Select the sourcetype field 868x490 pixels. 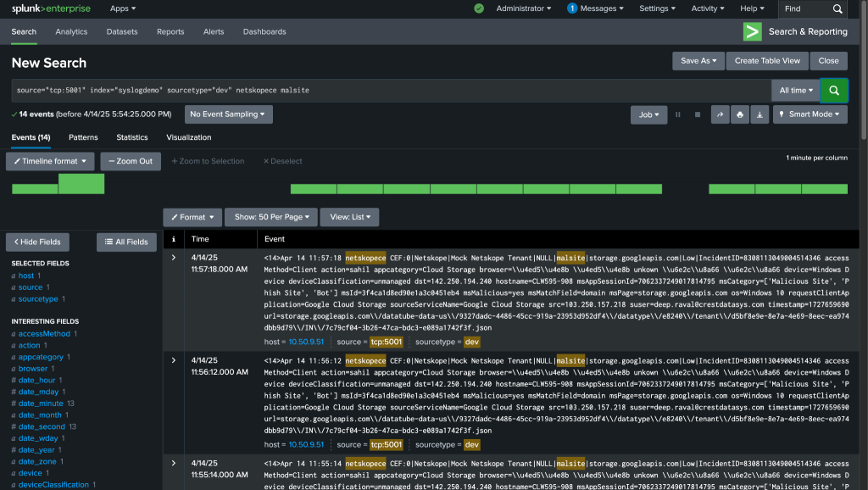point(38,299)
